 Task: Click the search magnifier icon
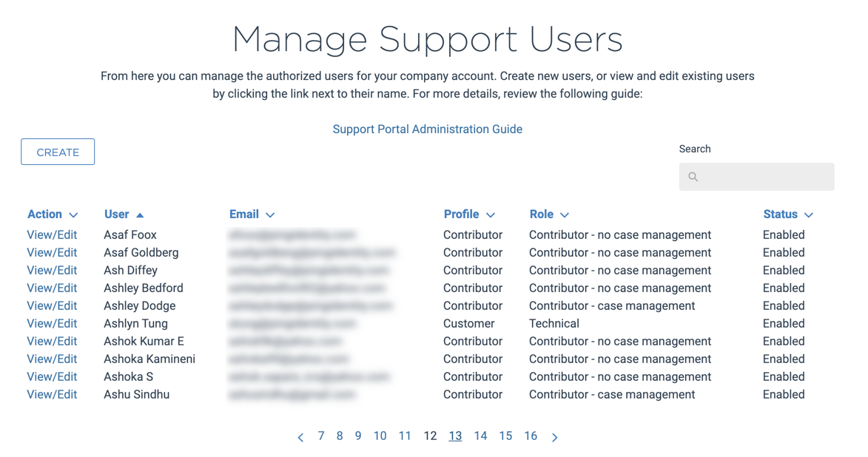(x=693, y=177)
